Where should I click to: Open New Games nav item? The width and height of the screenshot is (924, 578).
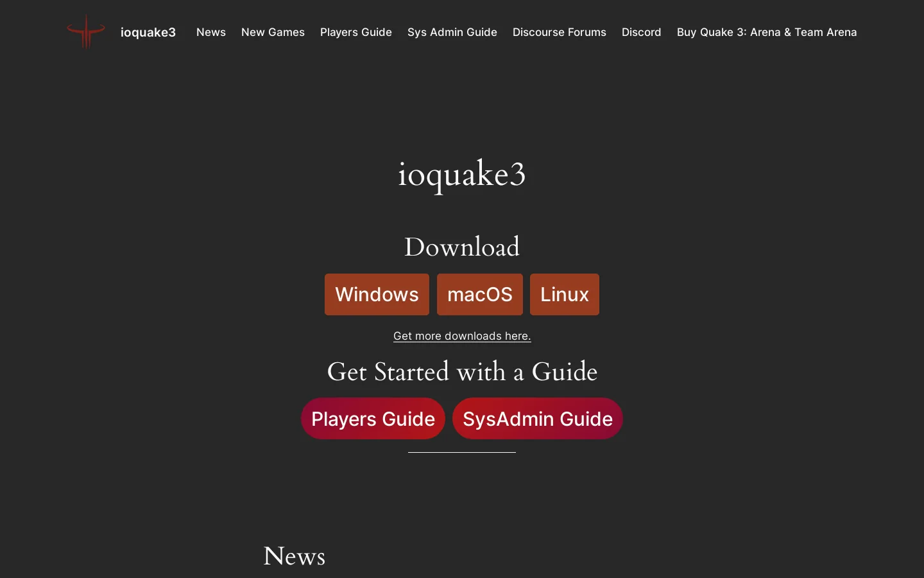[273, 32]
